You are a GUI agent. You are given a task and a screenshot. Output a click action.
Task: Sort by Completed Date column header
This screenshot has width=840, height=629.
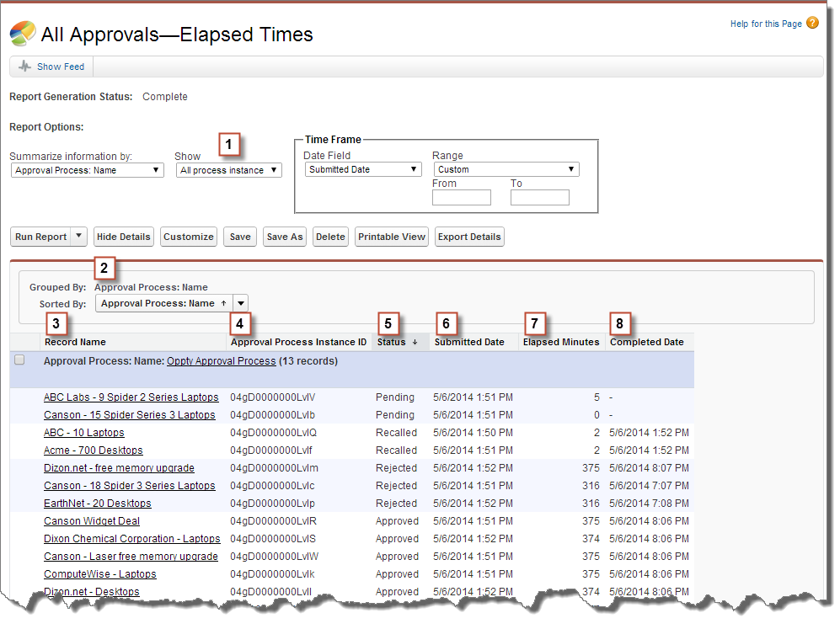point(646,342)
